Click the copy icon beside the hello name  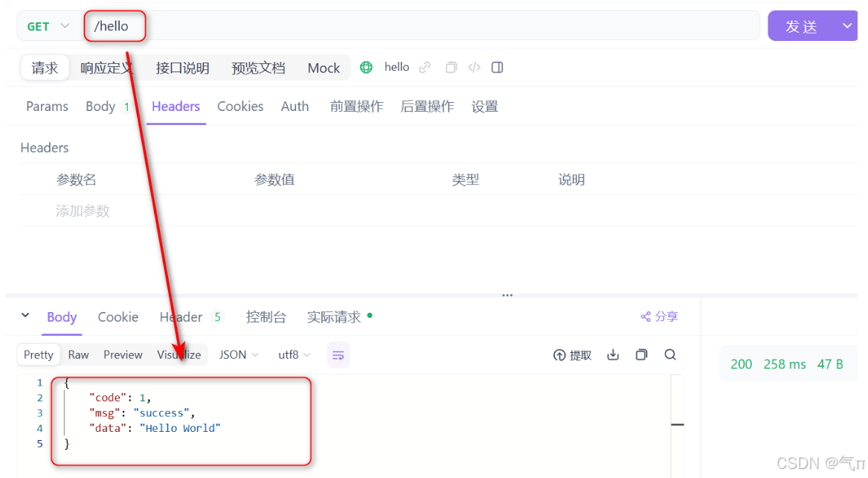tap(451, 68)
